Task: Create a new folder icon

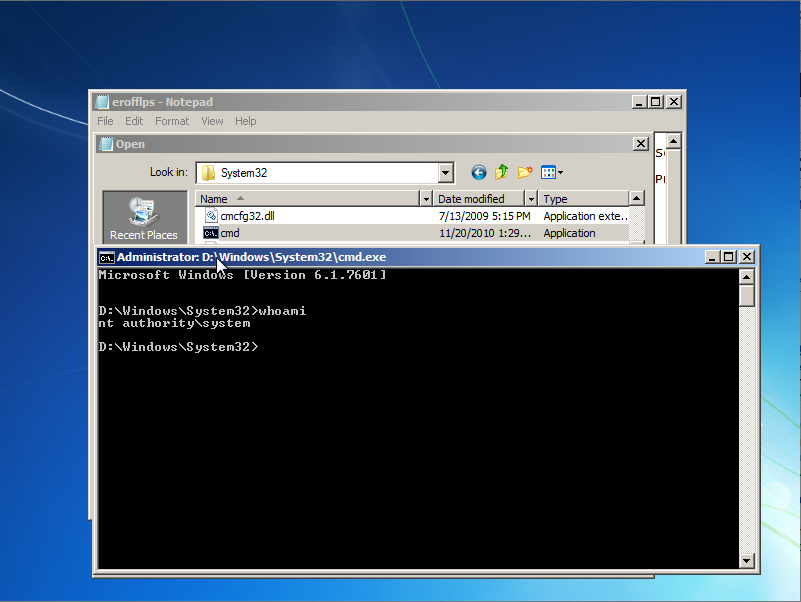Action: pyautogui.click(x=525, y=172)
